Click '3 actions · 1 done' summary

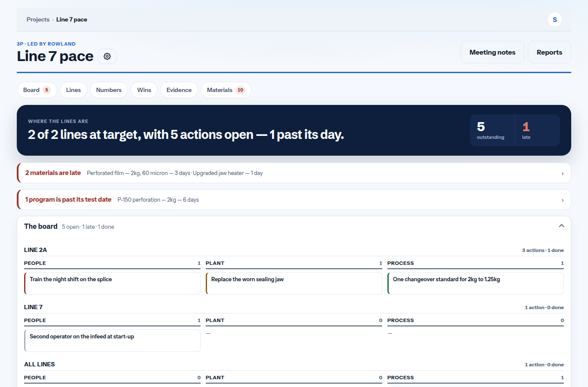coord(543,250)
